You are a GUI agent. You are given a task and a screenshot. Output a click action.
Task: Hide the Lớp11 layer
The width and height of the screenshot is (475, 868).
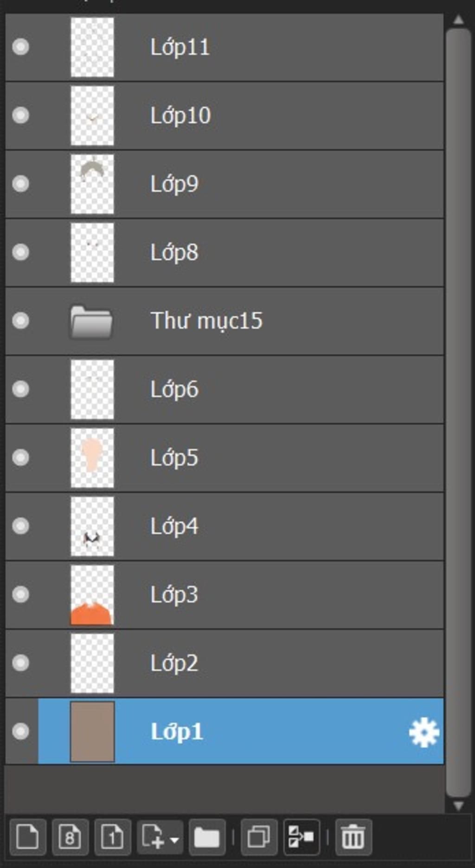click(x=20, y=47)
